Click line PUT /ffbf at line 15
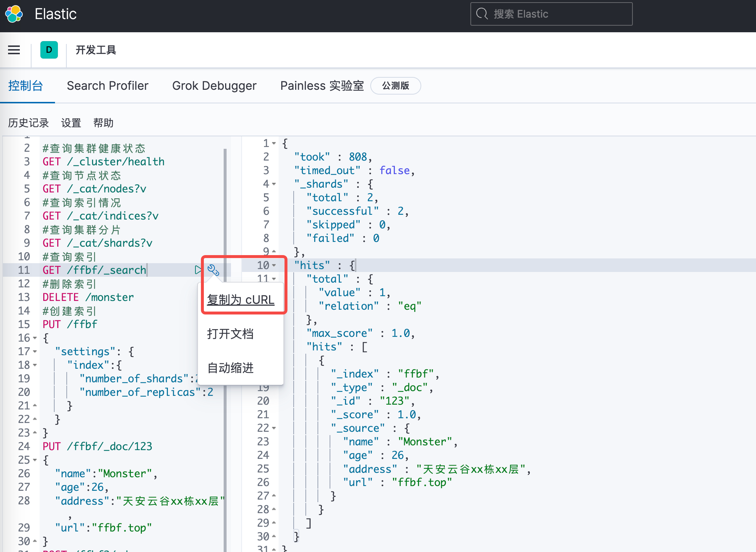 click(x=70, y=324)
